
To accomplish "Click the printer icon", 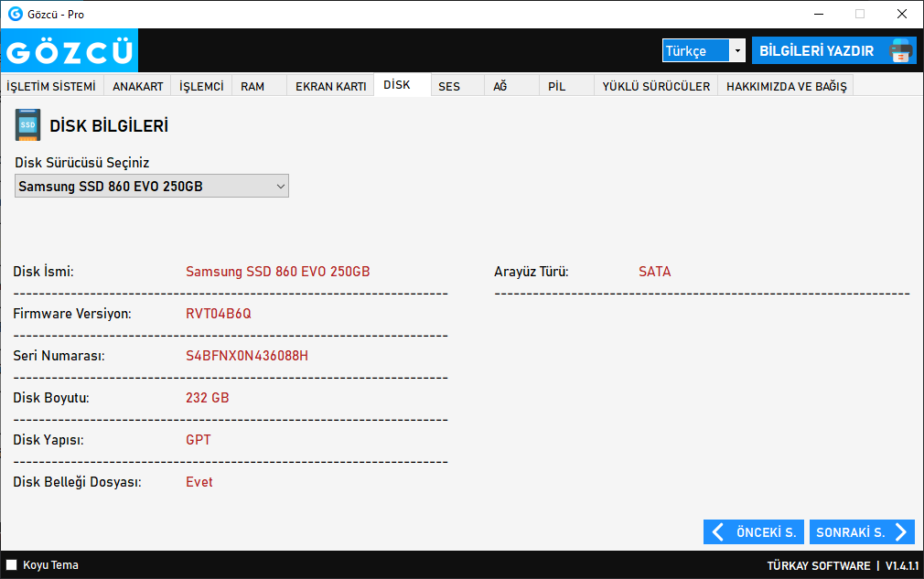I will point(901,51).
